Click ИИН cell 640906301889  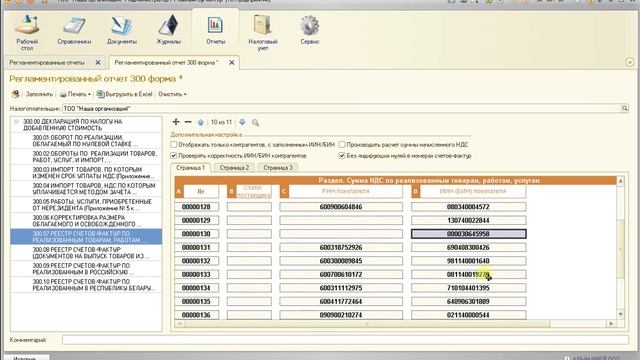point(469,301)
